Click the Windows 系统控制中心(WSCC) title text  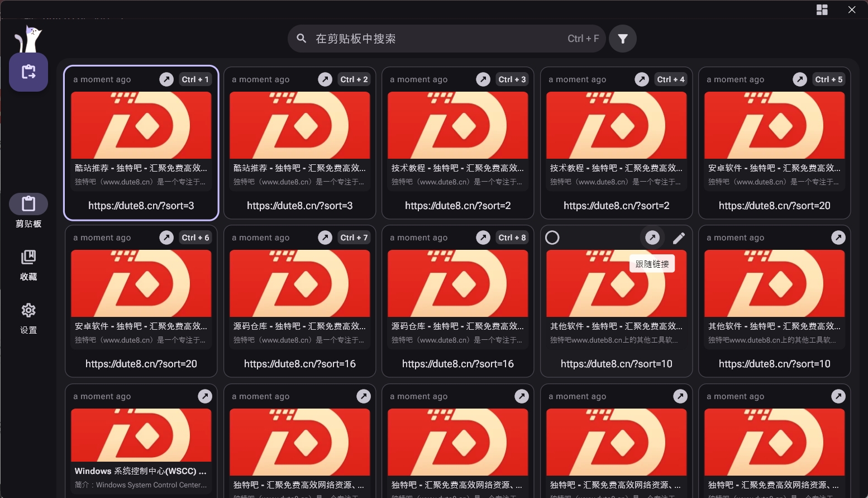click(x=140, y=471)
